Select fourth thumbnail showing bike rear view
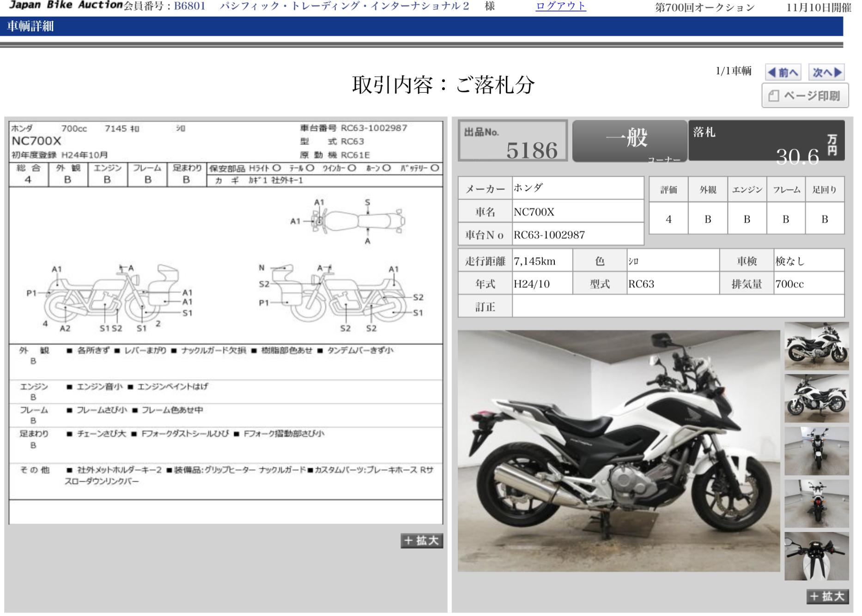Screen dimensions: 862x616 point(816,504)
